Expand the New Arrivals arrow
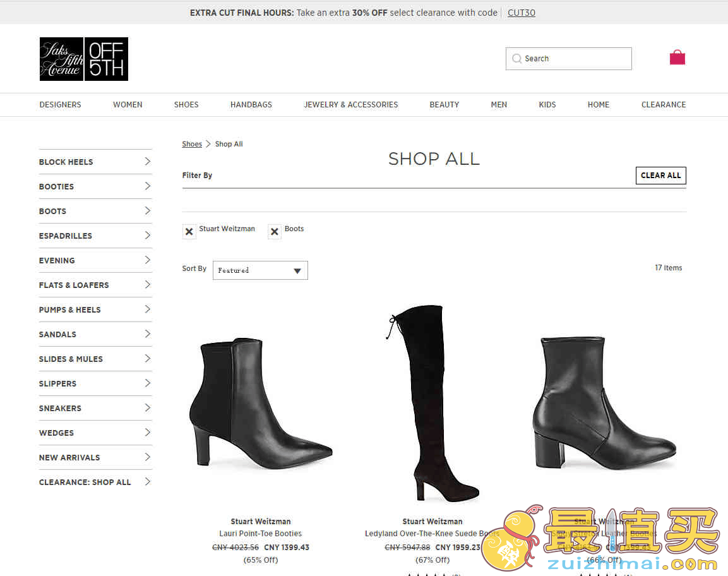728x576 pixels. coord(148,457)
